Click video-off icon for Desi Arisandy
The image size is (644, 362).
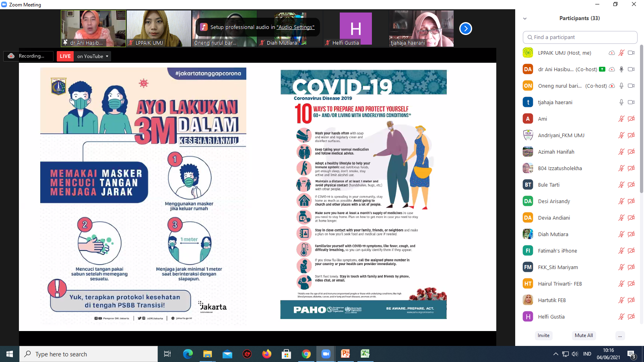[631, 201]
